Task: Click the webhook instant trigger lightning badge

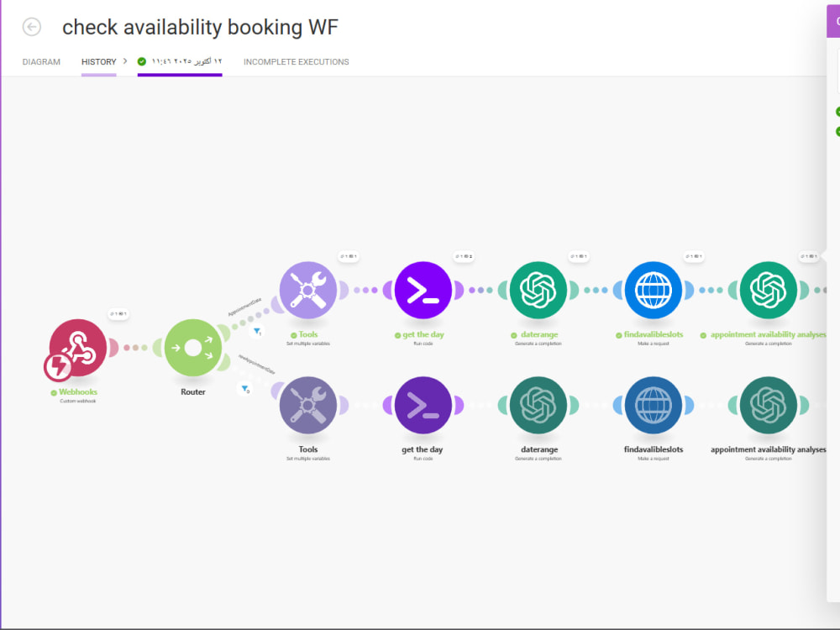Action: 58,367
